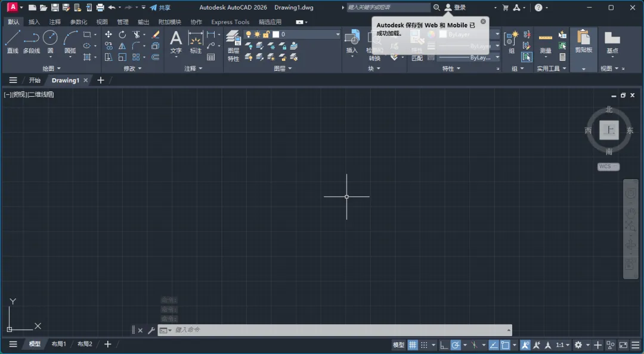Toggle isometric drafting in status bar
644x354 pixels.
475,345
